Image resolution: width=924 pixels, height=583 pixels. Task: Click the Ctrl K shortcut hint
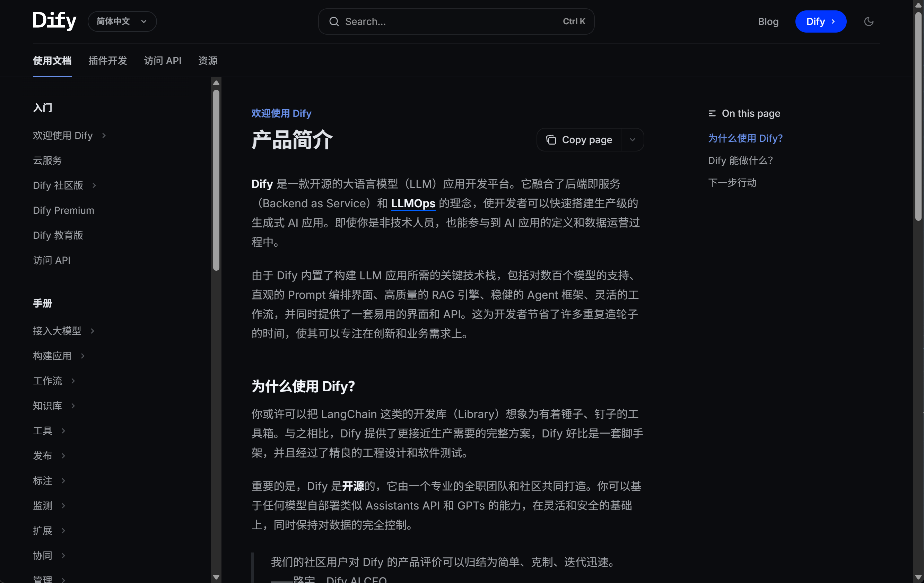pyautogui.click(x=574, y=21)
